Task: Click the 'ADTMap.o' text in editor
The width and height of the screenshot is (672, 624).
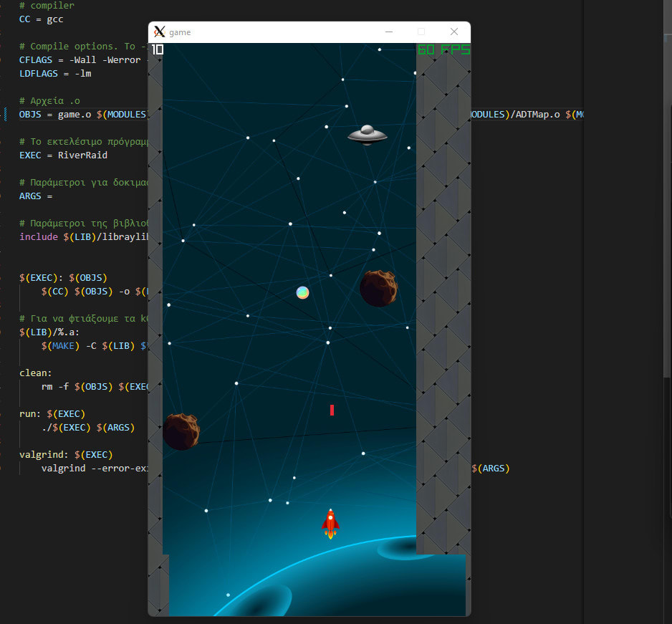Action: click(537, 115)
